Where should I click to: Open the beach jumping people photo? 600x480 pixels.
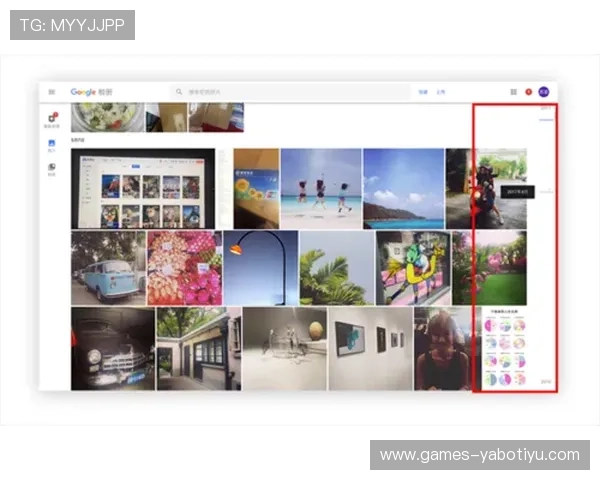[x=320, y=189]
